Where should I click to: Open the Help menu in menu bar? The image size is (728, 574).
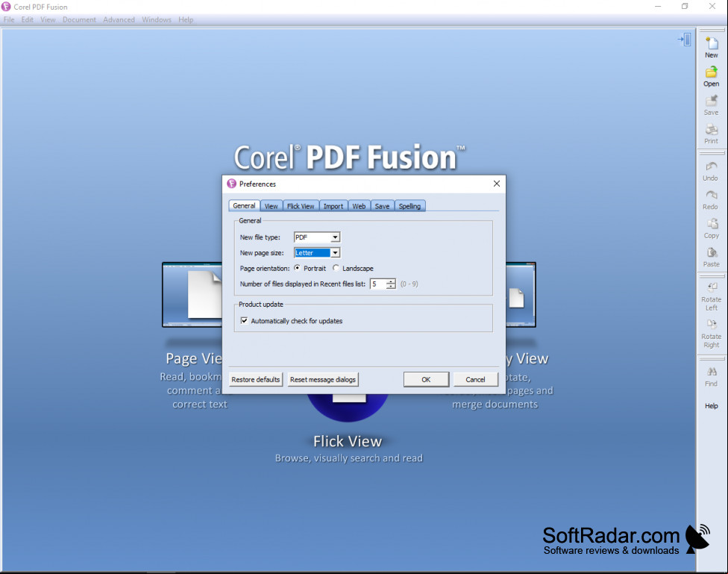coord(186,19)
